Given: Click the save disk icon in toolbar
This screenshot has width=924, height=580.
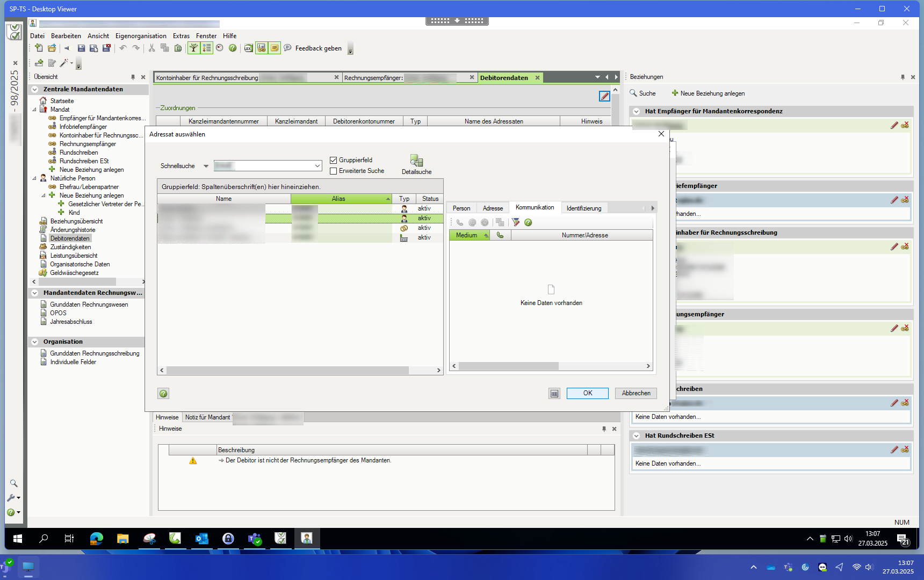Looking at the screenshot, I should (81, 48).
